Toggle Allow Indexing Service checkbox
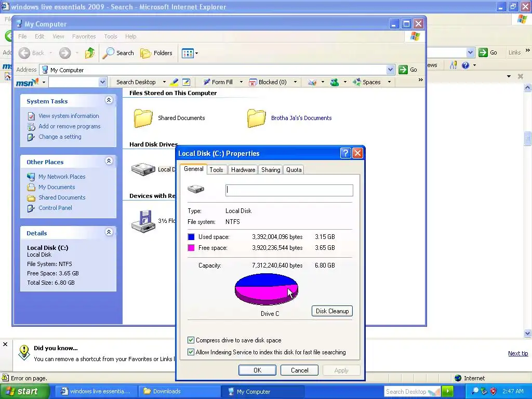The image size is (532, 399). click(191, 352)
